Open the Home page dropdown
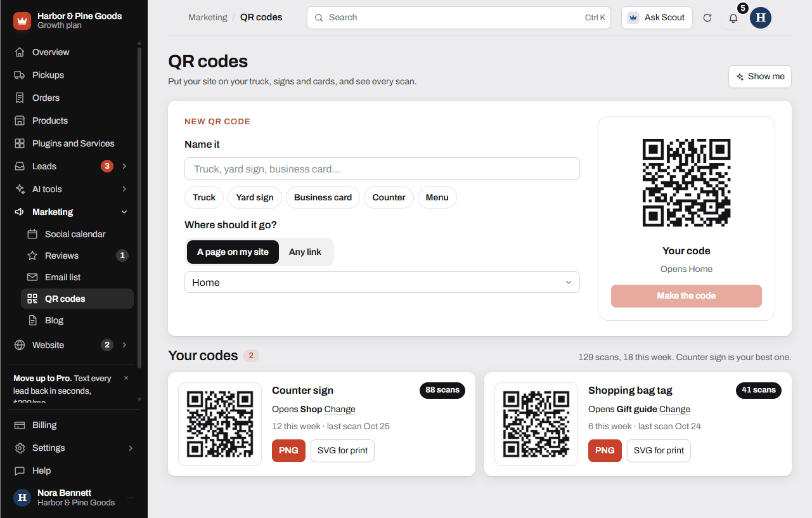The width and height of the screenshot is (812, 518). click(x=382, y=282)
